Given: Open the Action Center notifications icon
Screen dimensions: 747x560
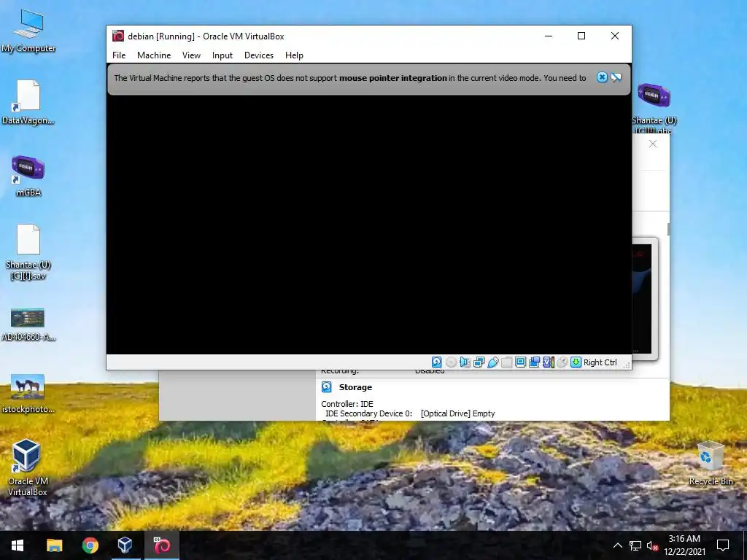Looking at the screenshot, I should point(723,545).
